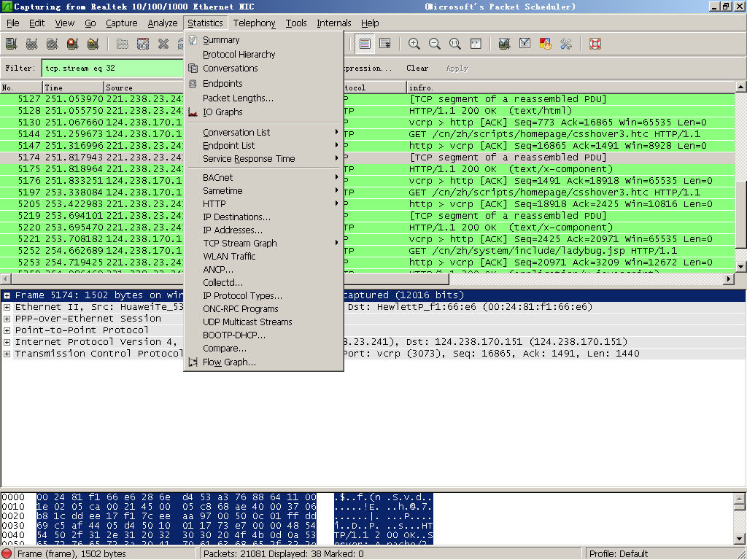747x560 pixels.
Task: Open preferences via the tools icon
Action: point(566,44)
